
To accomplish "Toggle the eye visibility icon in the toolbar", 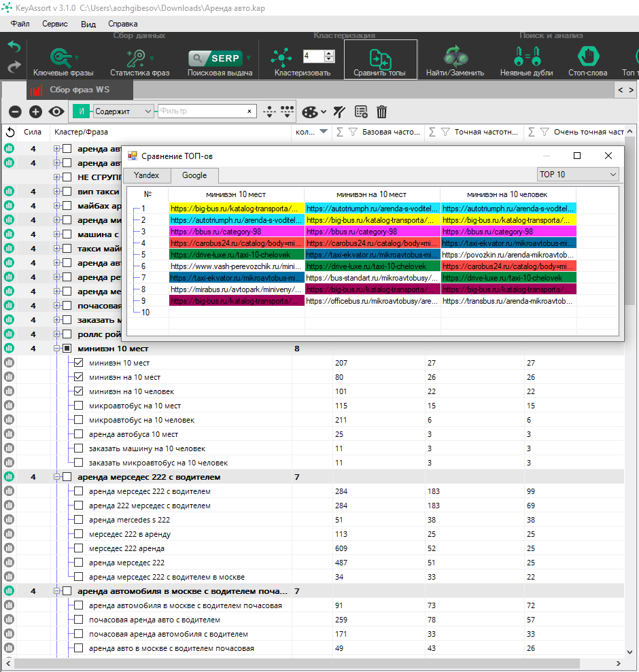I will 56,112.
